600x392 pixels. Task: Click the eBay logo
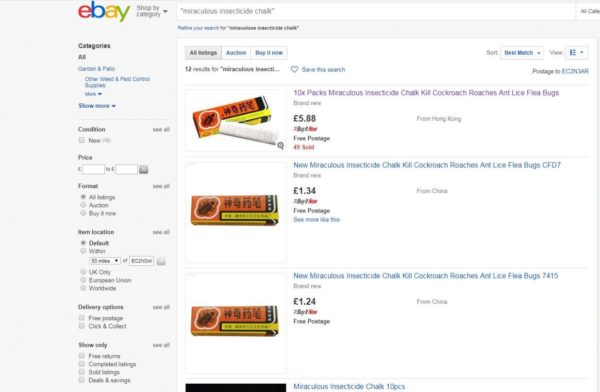(104, 11)
